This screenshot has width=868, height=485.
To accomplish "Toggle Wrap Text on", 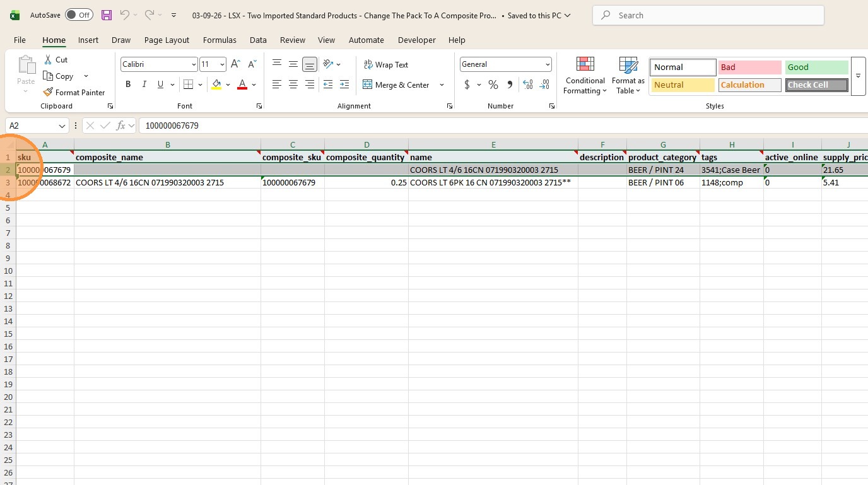I will 386,64.
